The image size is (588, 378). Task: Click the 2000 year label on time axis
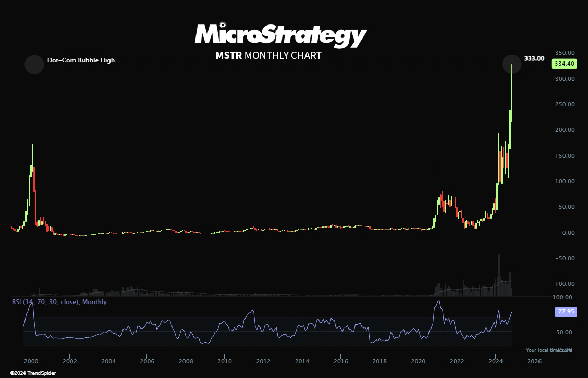pyautogui.click(x=31, y=361)
